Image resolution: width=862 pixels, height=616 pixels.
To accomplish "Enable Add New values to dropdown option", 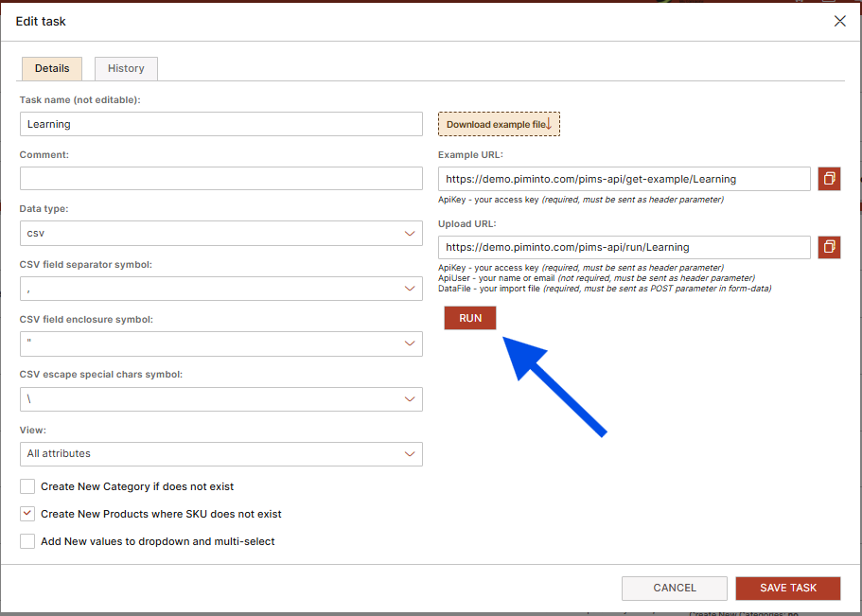I will (27, 541).
